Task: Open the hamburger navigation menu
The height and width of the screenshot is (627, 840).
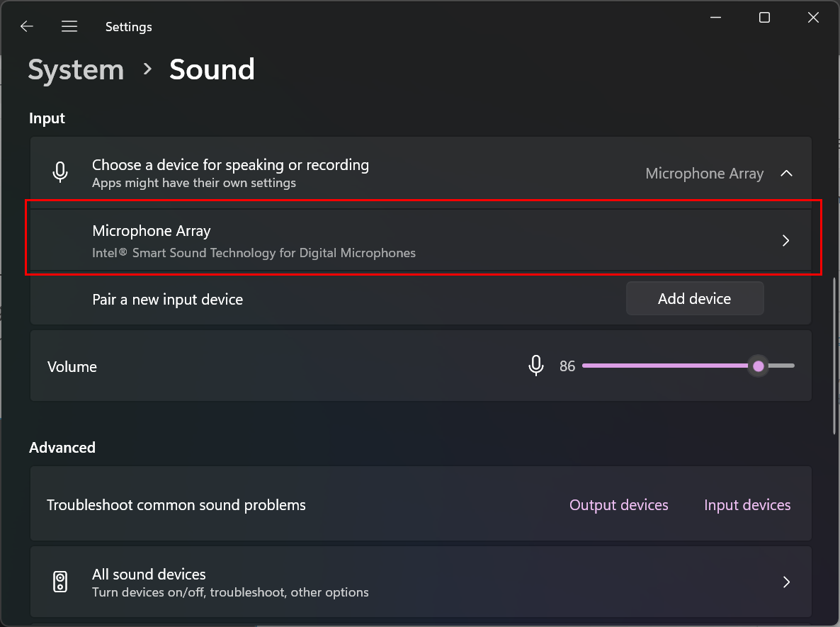Action: (x=69, y=27)
